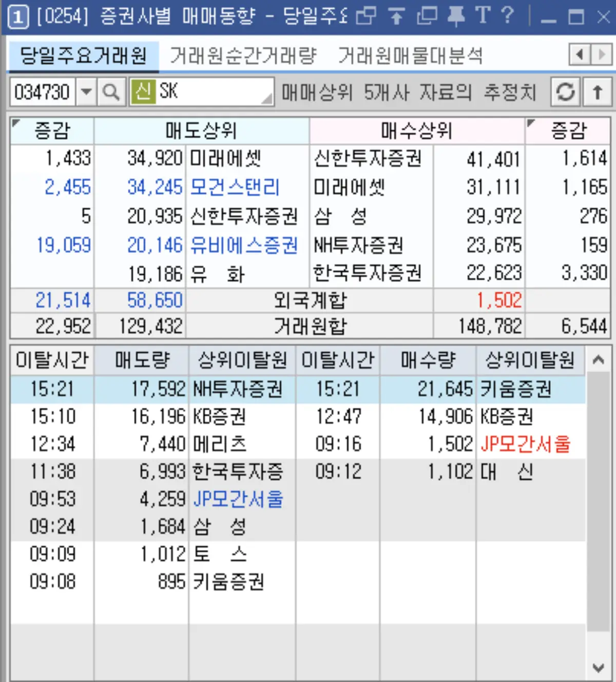Select 토 스 in the sell exit list
616x682 pixels.
click(220, 554)
